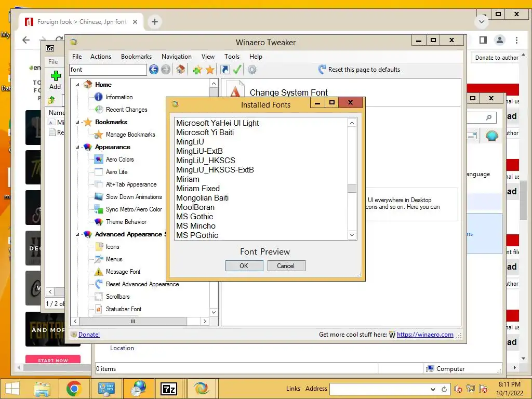Select Slow Down Animations item
Image resolution: width=532 pixels, height=399 pixels.
tap(134, 197)
